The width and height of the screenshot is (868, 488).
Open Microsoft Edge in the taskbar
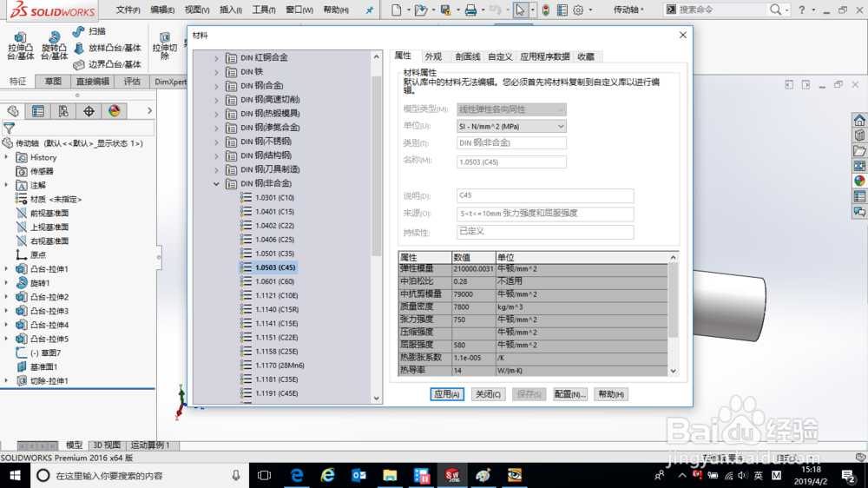coord(297,475)
